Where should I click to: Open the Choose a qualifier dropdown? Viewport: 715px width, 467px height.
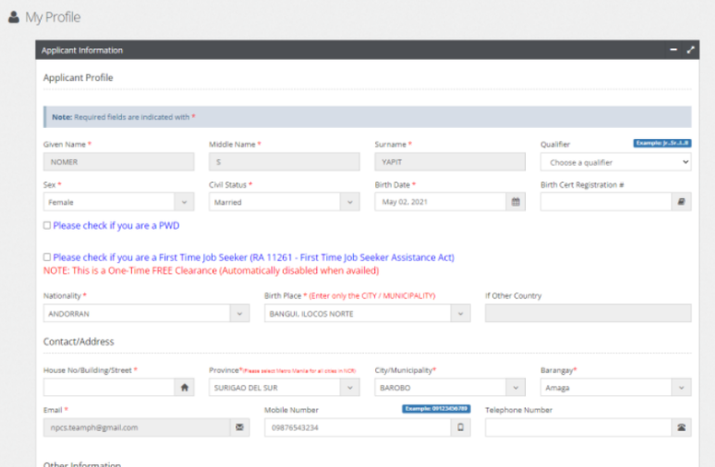(x=616, y=162)
